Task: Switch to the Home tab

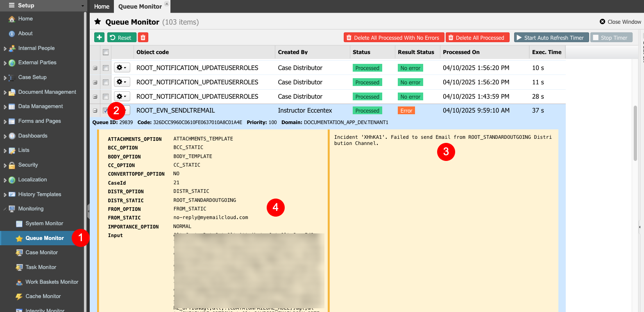Action: (x=102, y=7)
